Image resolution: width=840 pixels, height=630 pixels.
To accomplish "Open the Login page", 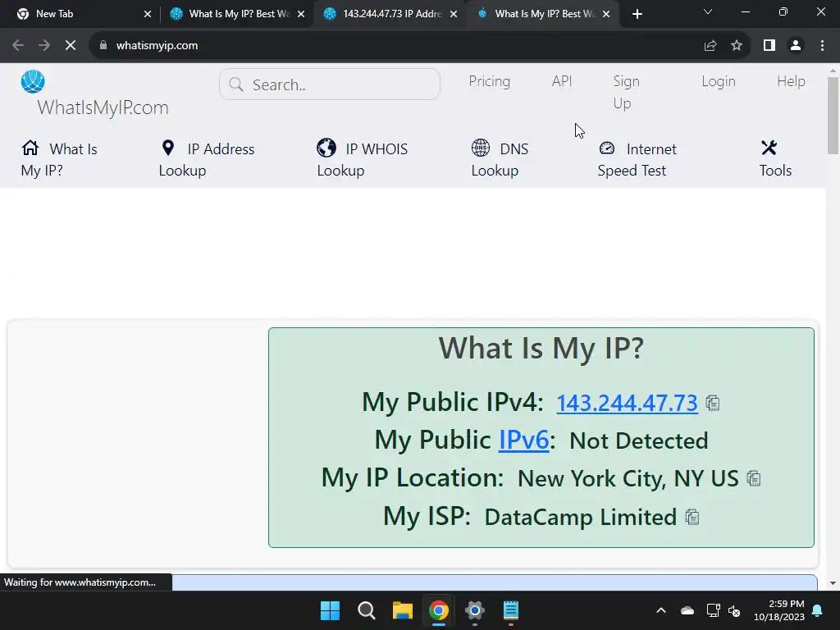I will pyautogui.click(x=719, y=81).
